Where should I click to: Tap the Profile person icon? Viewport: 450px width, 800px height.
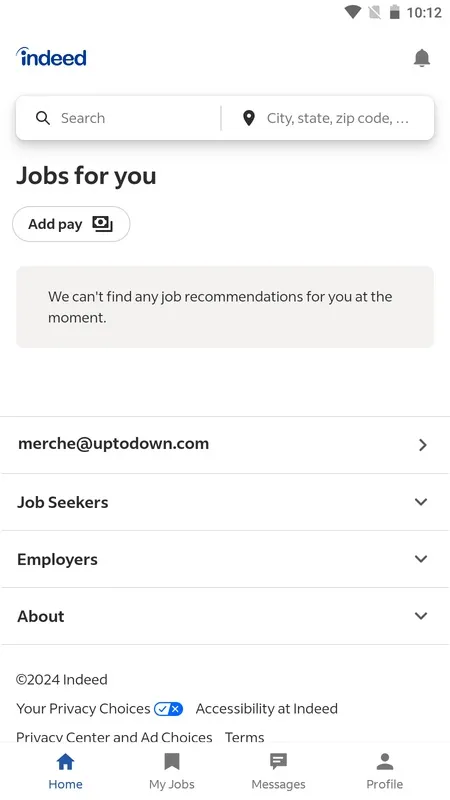click(385, 762)
